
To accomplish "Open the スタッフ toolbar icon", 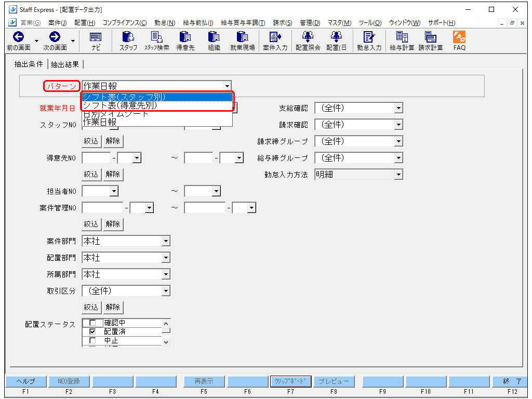I will (128, 37).
